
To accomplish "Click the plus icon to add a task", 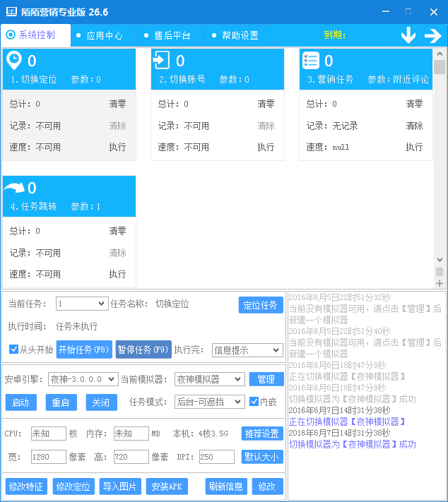I will pyautogui.click(x=440, y=283).
